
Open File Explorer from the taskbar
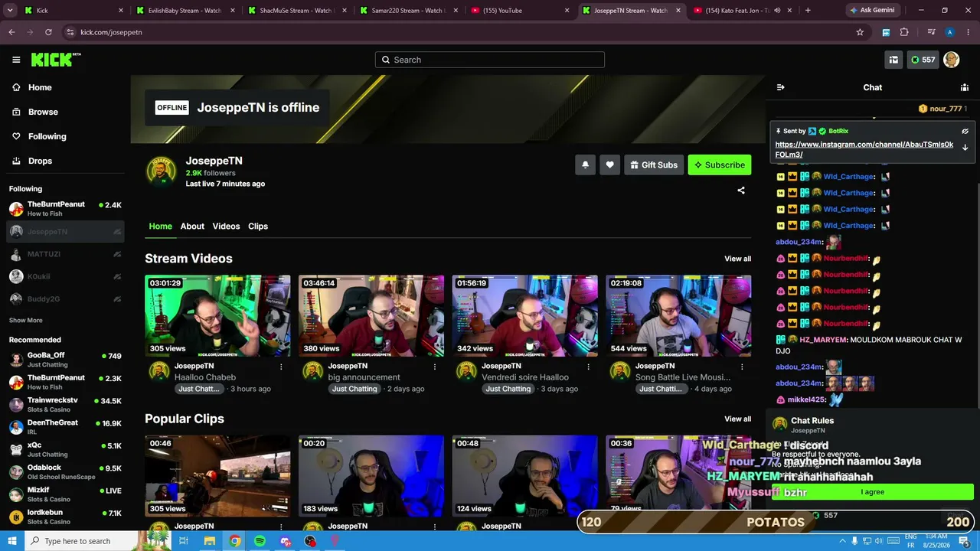[x=209, y=541]
